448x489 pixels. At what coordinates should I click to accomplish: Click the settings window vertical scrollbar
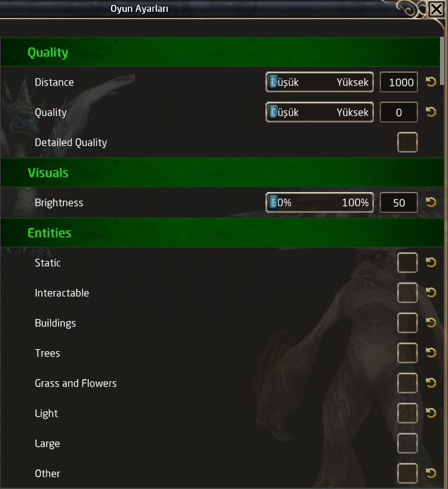[x=442, y=61]
